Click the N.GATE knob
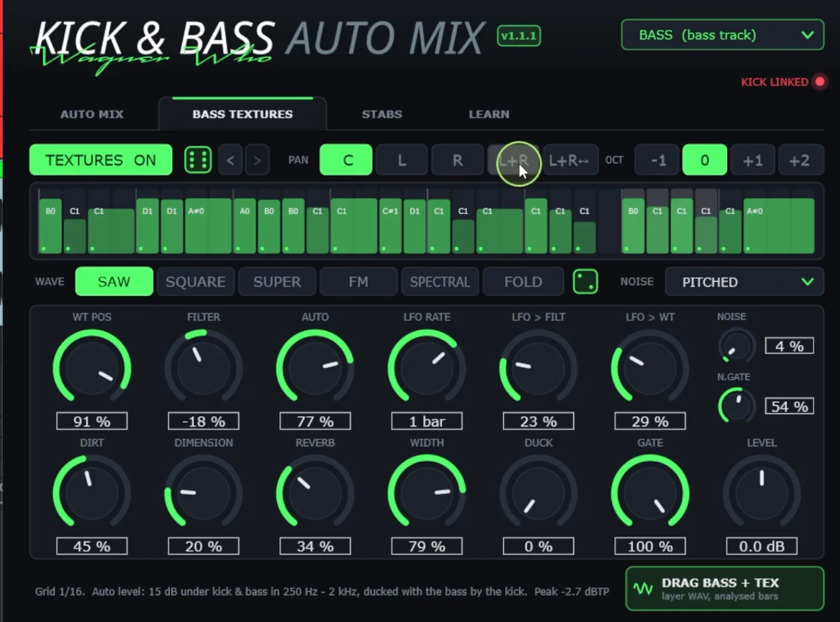The width and height of the screenshot is (840, 622). click(736, 406)
